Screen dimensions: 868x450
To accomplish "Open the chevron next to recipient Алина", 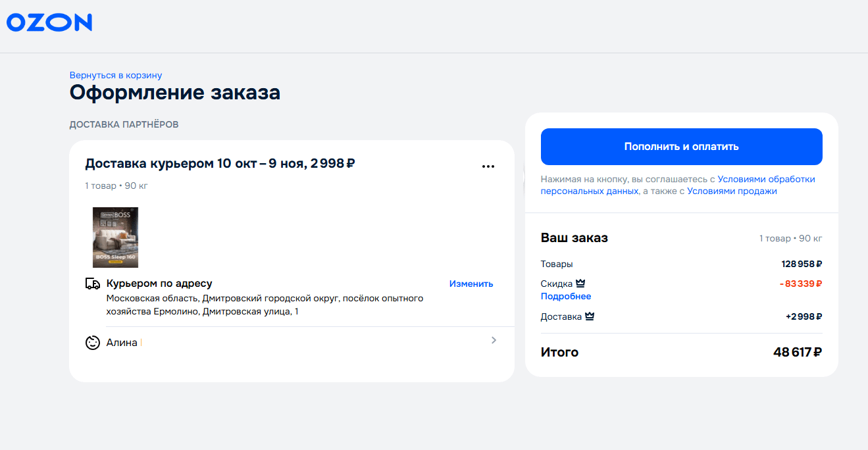I will coord(494,340).
